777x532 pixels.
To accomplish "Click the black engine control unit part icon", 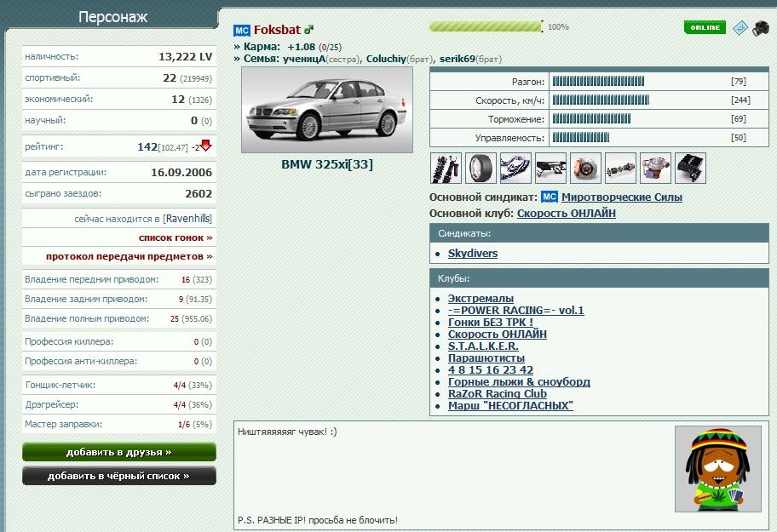I will pos(690,169).
